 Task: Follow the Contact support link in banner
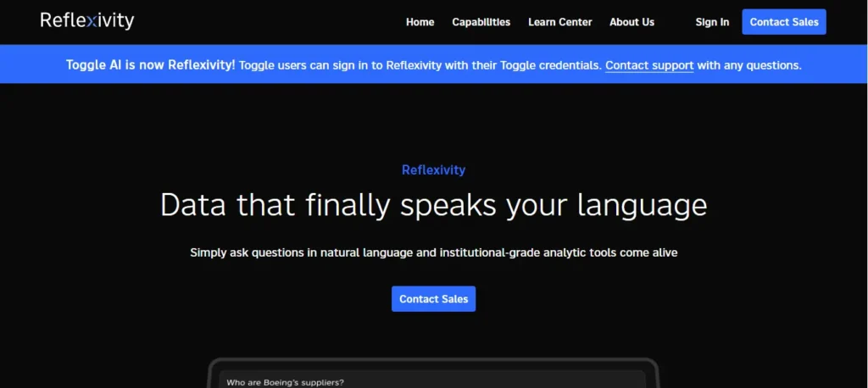649,65
